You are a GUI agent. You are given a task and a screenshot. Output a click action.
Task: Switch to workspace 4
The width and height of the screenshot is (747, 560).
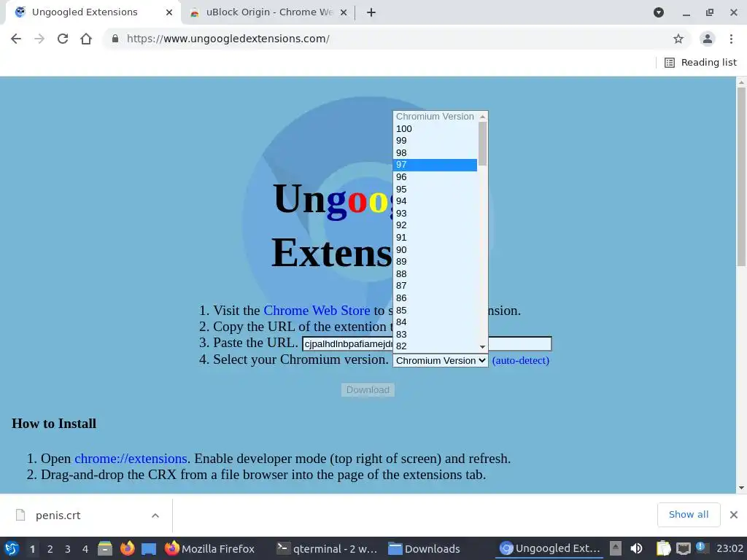[x=85, y=549]
